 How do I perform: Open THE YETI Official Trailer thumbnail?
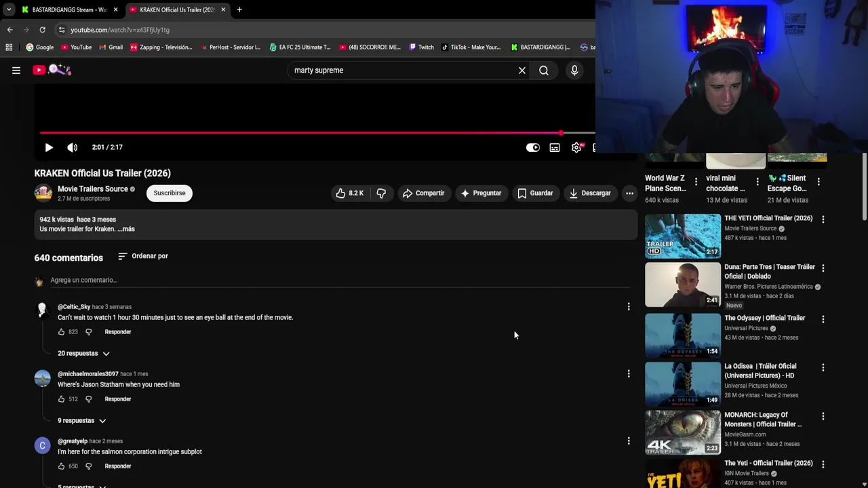(x=683, y=236)
